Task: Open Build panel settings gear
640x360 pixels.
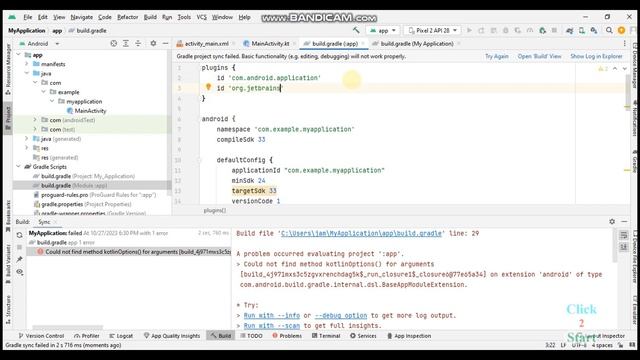Action: (x=612, y=221)
